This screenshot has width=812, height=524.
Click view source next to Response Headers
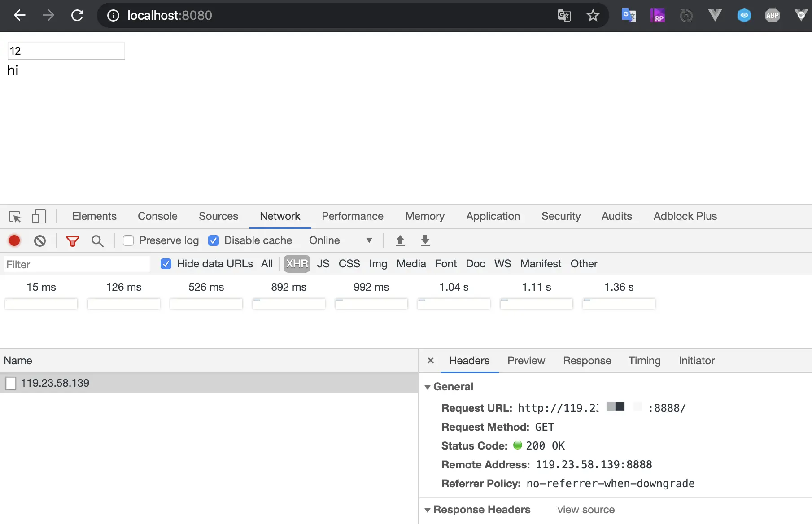(x=586, y=510)
